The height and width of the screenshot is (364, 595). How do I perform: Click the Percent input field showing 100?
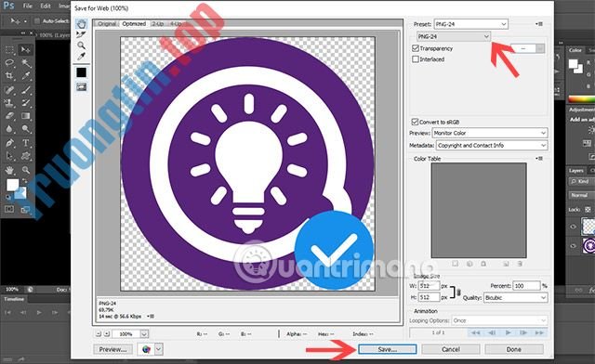pyautogui.click(x=526, y=286)
